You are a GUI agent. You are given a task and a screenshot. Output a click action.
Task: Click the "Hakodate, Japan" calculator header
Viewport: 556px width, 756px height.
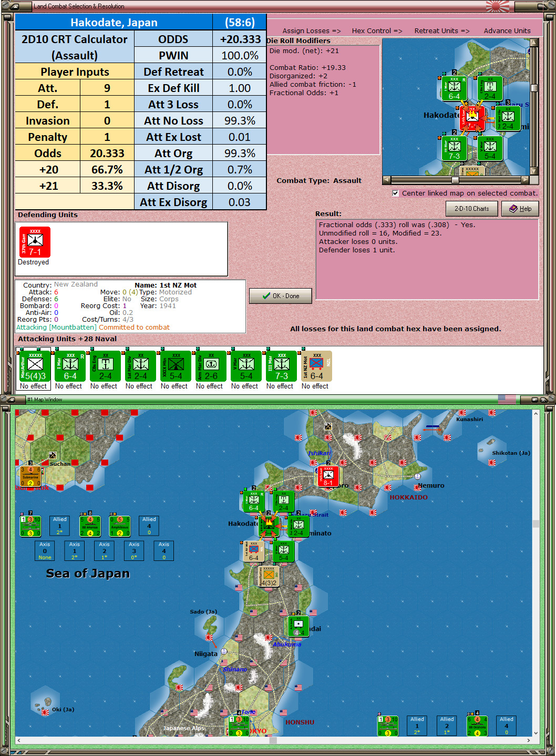pyautogui.click(x=114, y=22)
